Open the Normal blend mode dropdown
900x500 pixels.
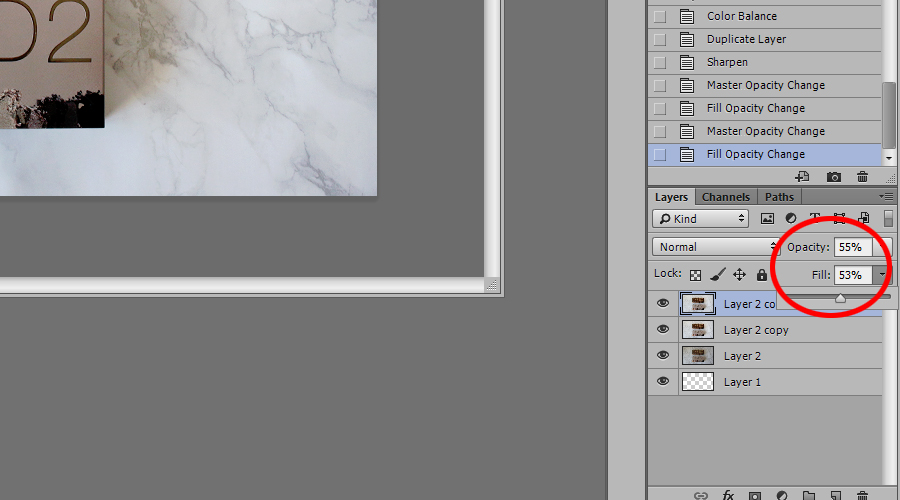tap(715, 247)
